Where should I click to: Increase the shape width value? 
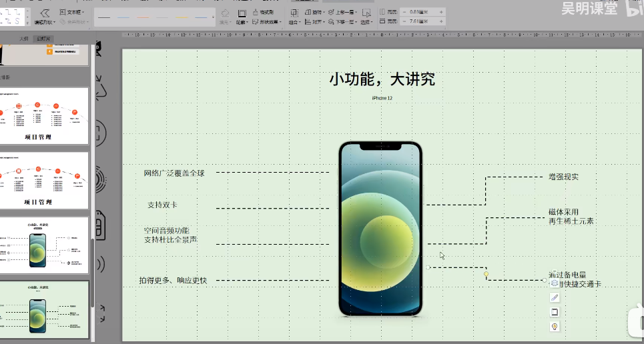coord(441,21)
